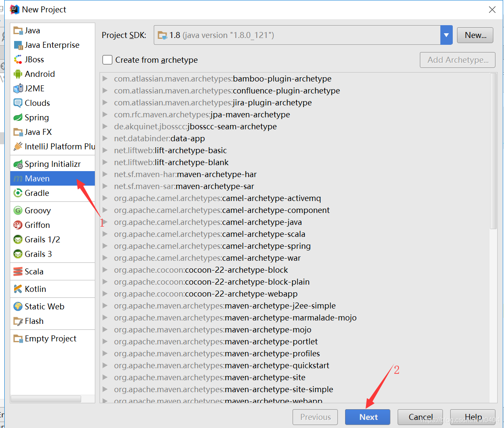Image resolution: width=504 pixels, height=428 pixels.
Task: Click the archetype list vertical scrollbar
Action: point(493,151)
